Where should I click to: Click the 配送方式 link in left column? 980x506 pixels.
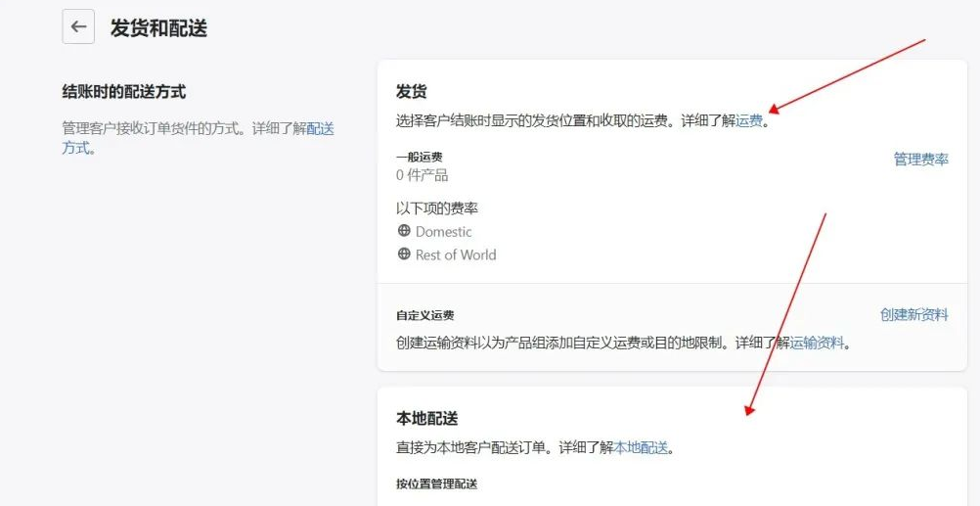[320, 128]
